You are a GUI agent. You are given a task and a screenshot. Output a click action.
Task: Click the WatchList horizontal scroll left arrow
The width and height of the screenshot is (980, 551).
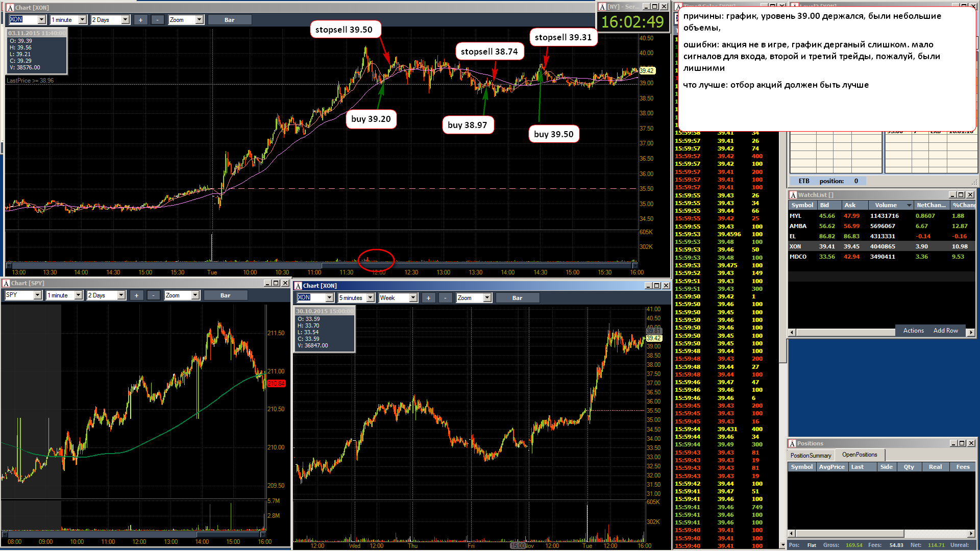[x=792, y=332]
